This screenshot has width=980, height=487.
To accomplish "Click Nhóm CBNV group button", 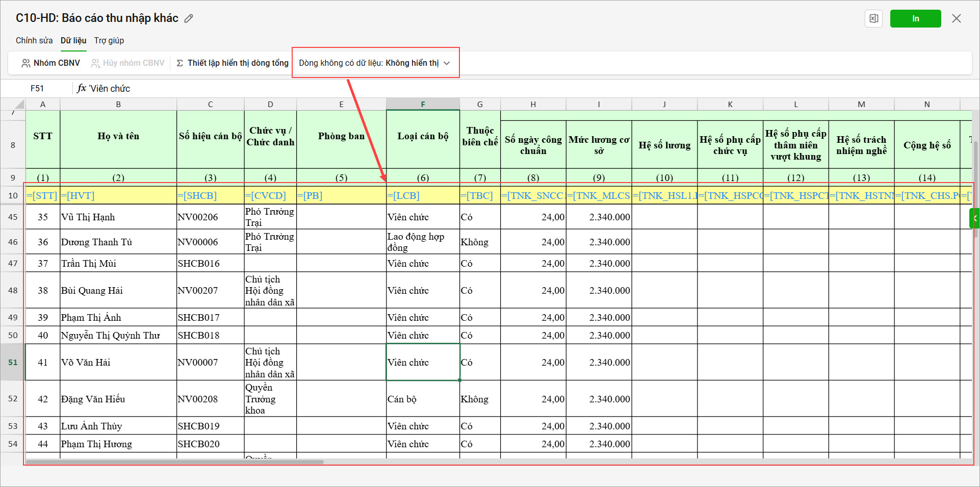I will [51, 63].
